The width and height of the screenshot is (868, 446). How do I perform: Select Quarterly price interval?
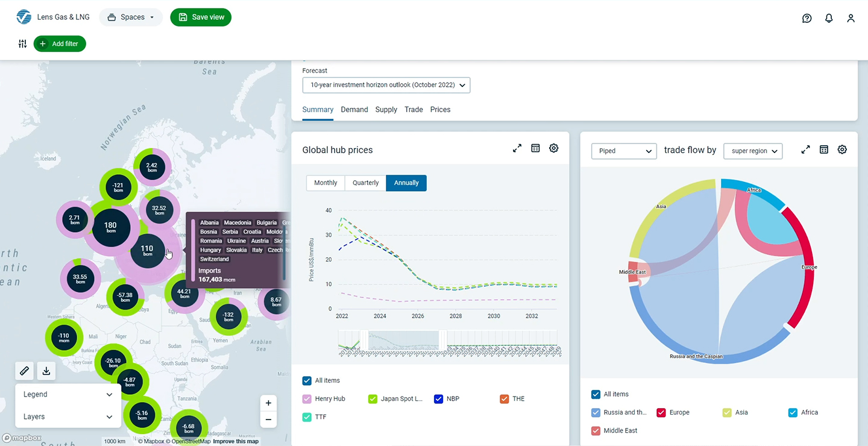coord(366,183)
